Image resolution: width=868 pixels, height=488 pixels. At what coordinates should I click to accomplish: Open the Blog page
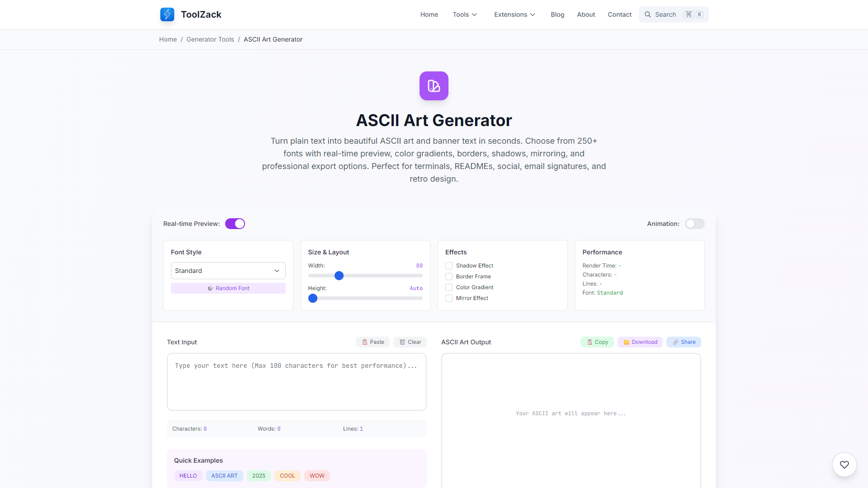pyautogui.click(x=557, y=14)
